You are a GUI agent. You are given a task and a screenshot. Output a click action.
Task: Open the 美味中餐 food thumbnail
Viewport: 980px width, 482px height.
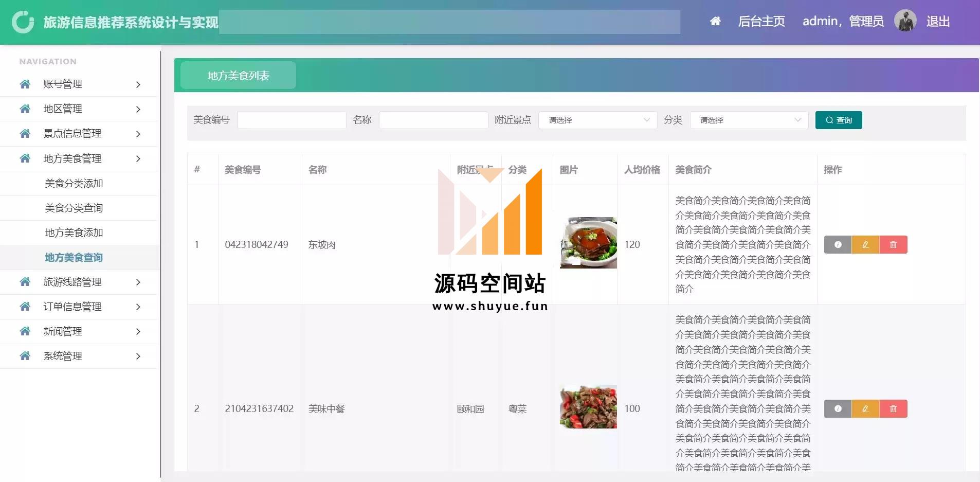(x=588, y=407)
